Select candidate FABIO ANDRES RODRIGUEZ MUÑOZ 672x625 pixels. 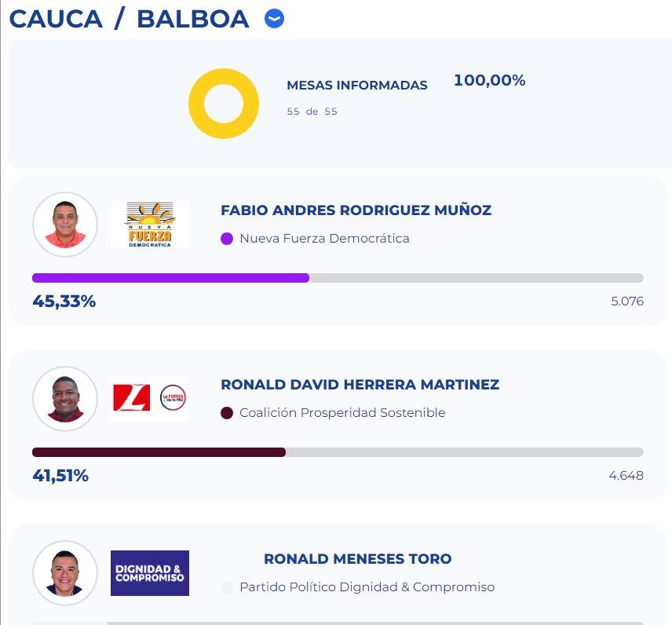tap(357, 210)
